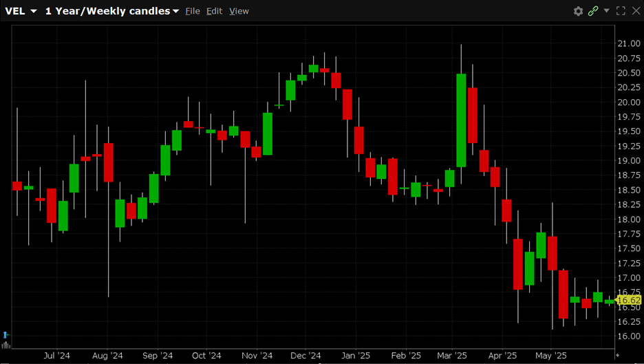Click the blue vertical scale arrow icon
The width and height of the screenshot is (644, 364).
6,334
